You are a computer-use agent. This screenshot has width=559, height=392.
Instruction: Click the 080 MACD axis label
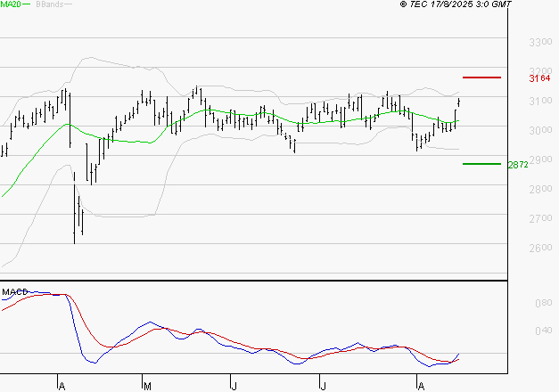point(544,303)
